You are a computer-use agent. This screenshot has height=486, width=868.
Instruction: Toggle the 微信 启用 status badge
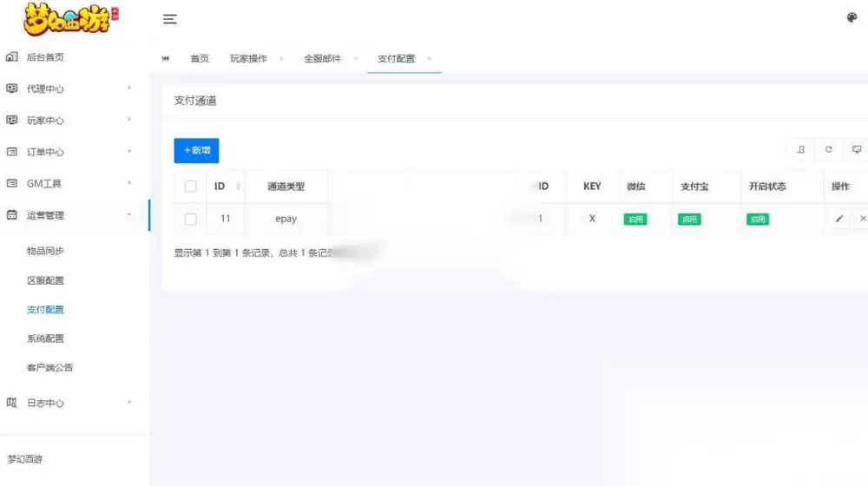coord(635,220)
